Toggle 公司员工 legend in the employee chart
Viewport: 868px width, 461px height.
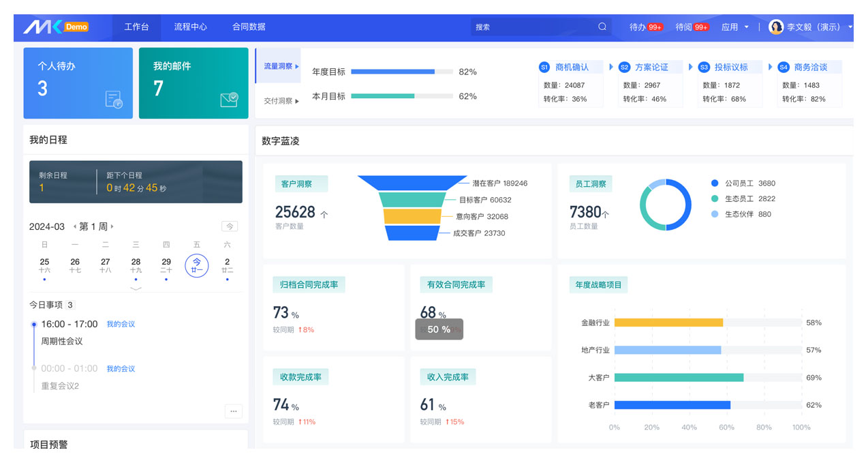(715, 183)
